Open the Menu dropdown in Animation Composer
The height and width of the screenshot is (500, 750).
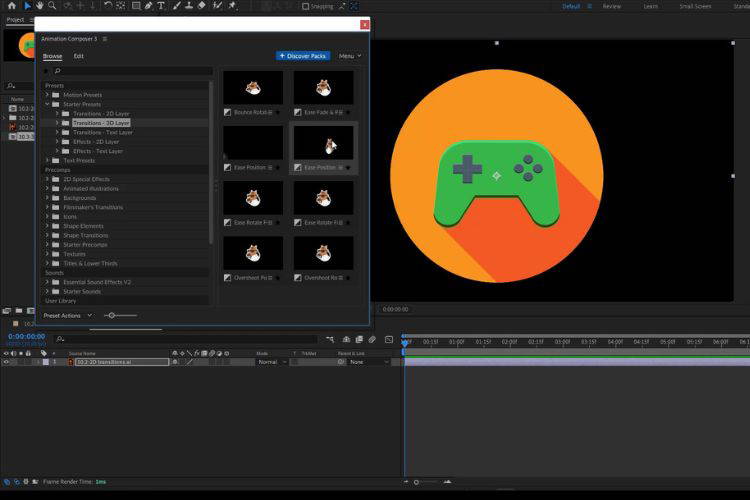click(350, 56)
